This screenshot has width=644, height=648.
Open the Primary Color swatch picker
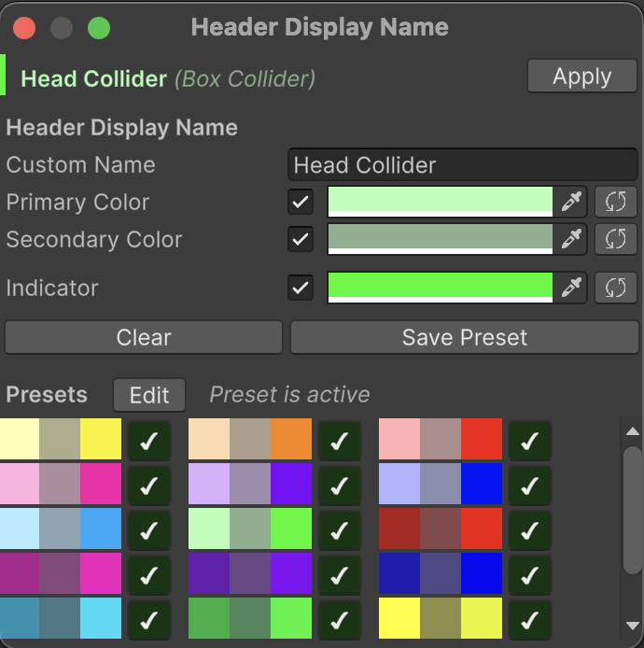pos(440,201)
